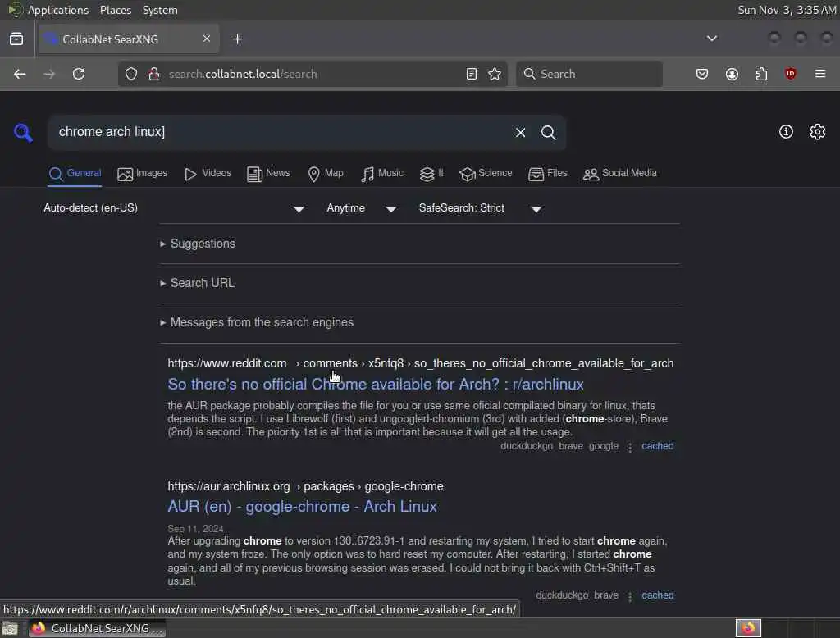Click the Firefox workspace icon in bottom panel
Image resolution: width=840 pixels, height=638 pixels.
(748, 628)
